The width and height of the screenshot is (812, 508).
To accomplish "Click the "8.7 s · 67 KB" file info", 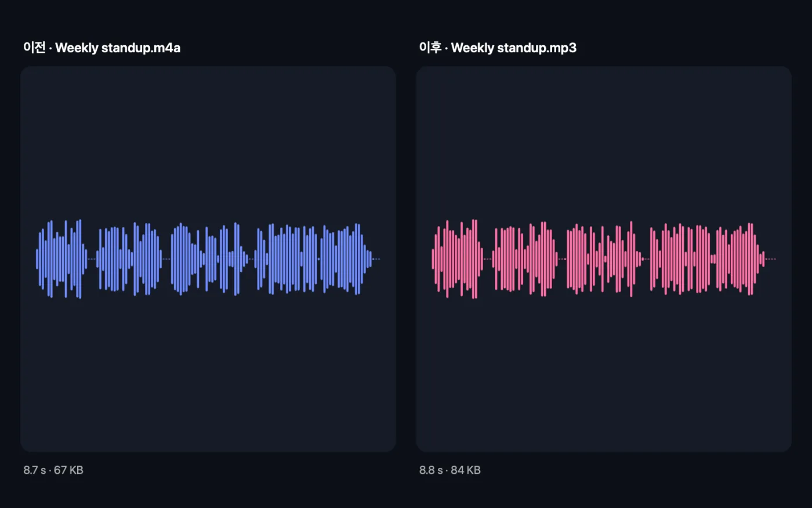I will [x=53, y=470].
